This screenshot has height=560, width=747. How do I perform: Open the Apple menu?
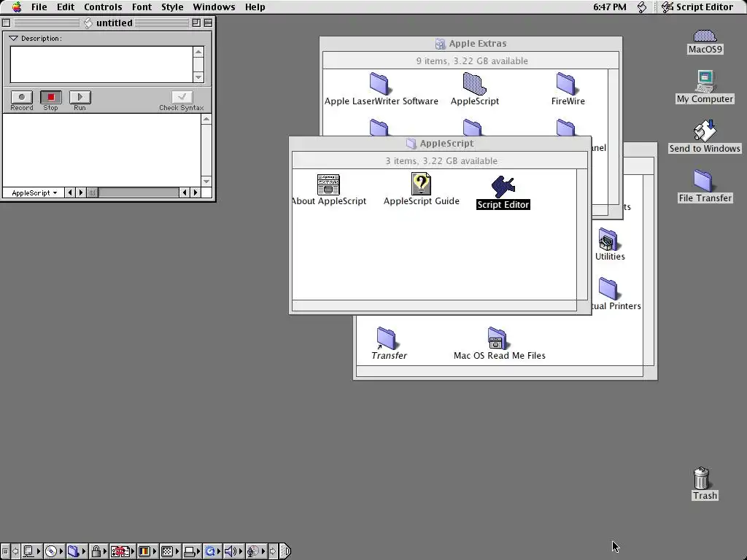[17, 7]
